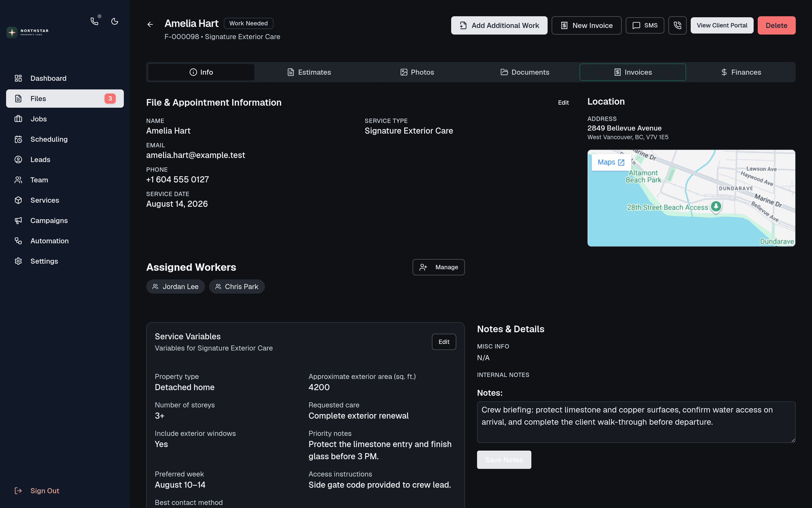Open the Photos tab

(417, 72)
